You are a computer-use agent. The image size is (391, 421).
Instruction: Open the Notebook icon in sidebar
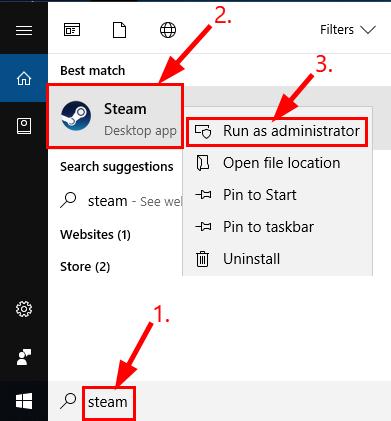[24, 126]
